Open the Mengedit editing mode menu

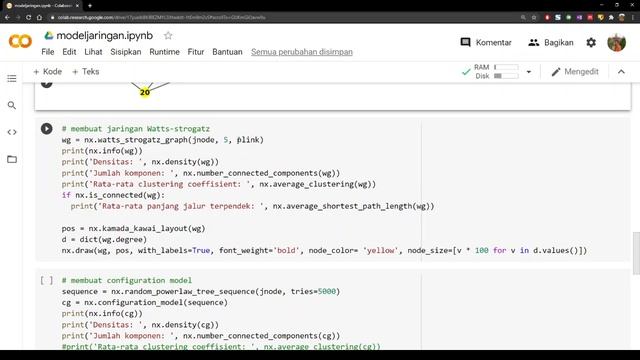pyautogui.click(x=575, y=72)
